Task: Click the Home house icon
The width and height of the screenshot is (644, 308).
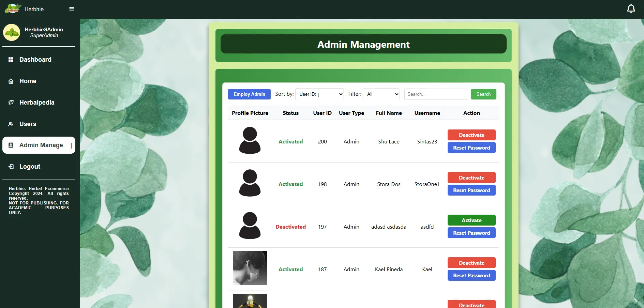Action: click(x=11, y=81)
